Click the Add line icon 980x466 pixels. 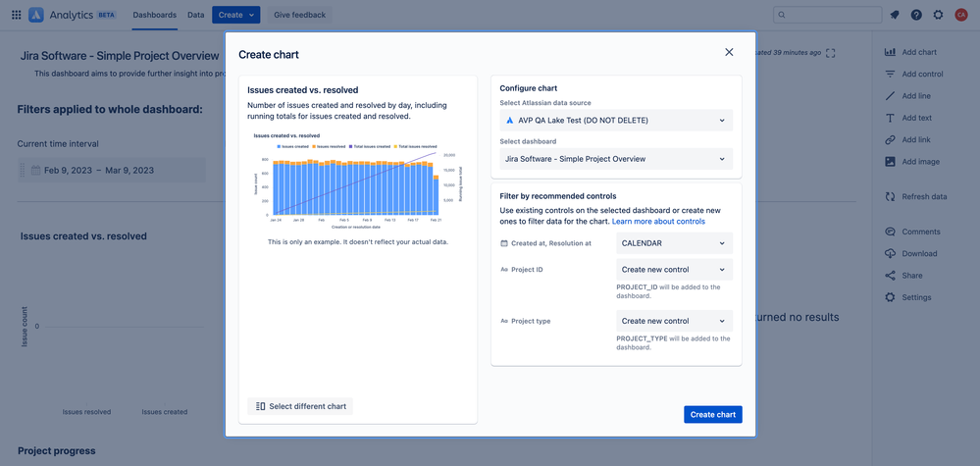[891, 96]
